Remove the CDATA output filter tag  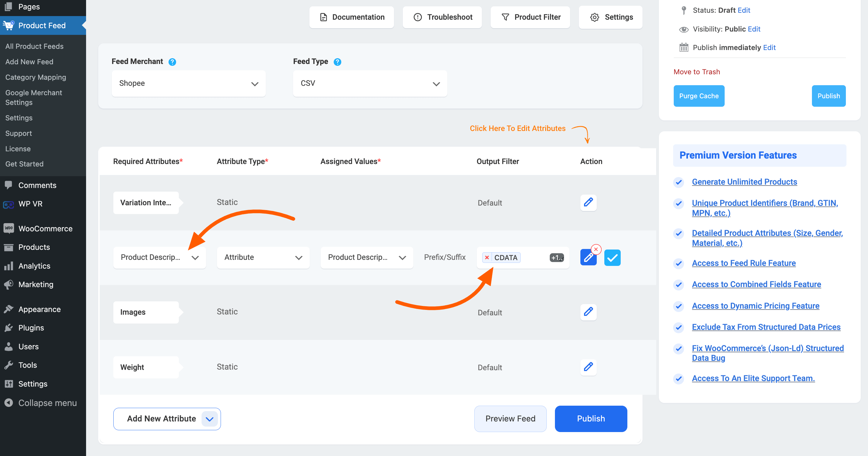coord(487,257)
